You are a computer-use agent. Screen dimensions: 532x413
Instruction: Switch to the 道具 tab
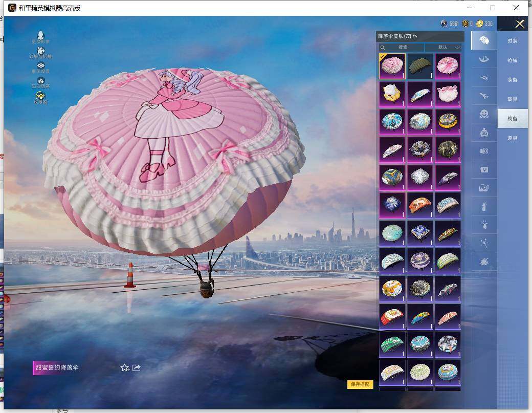513,138
